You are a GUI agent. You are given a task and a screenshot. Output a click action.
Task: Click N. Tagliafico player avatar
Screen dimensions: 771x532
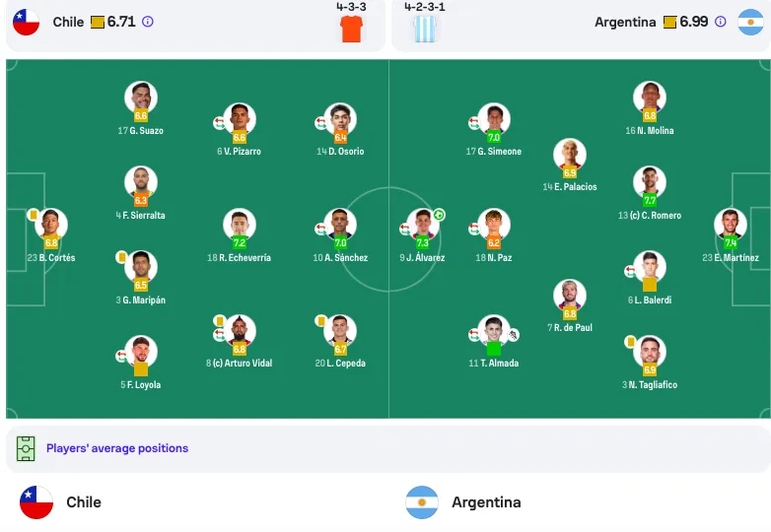[x=650, y=352]
